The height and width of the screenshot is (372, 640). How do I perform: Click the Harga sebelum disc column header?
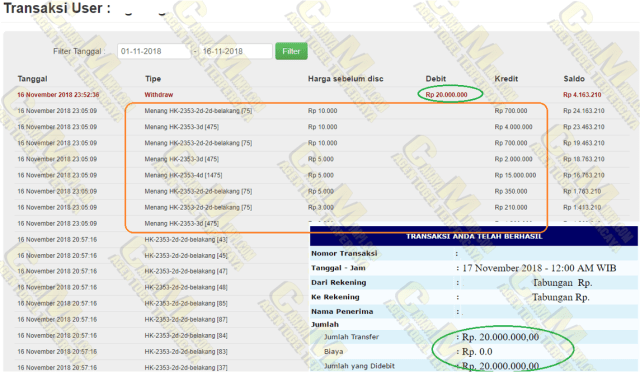pyautogui.click(x=345, y=79)
